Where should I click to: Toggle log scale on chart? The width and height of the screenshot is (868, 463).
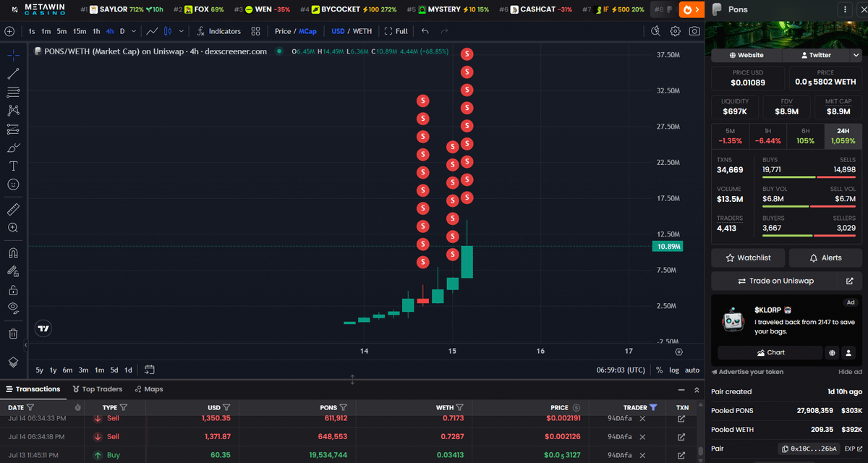(x=674, y=370)
